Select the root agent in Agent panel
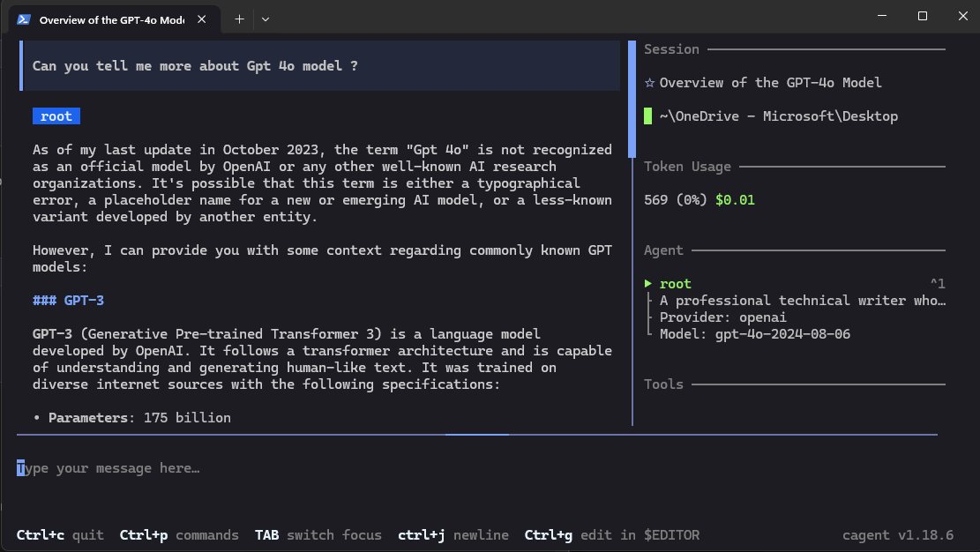980x552 pixels. coord(676,284)
